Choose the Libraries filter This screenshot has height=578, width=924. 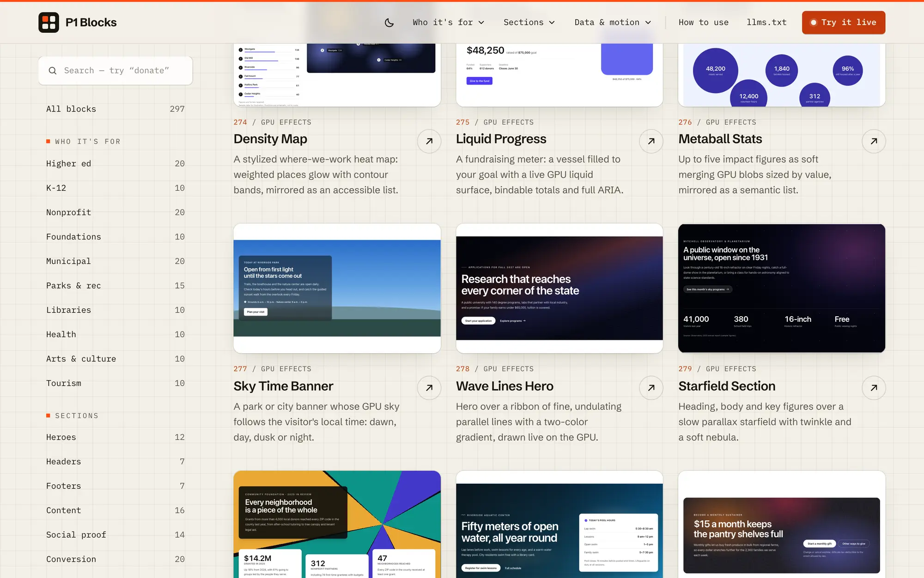click(115, 310)
